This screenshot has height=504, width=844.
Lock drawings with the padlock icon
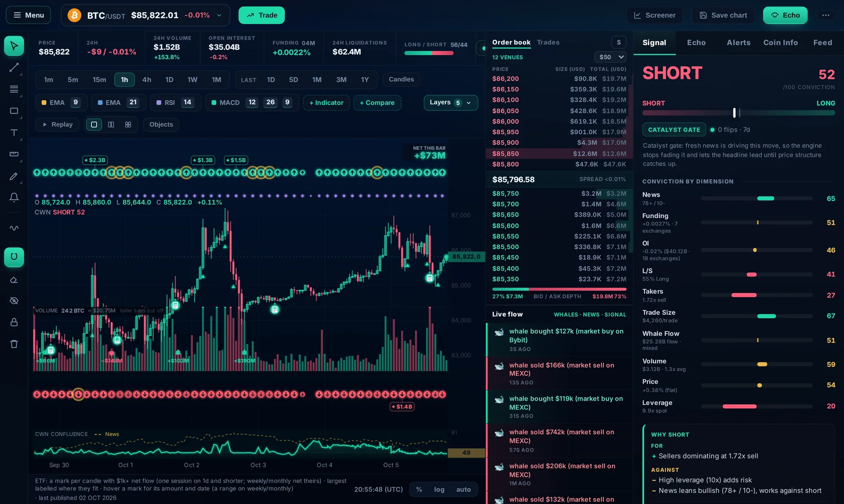[x=14, y=322]
